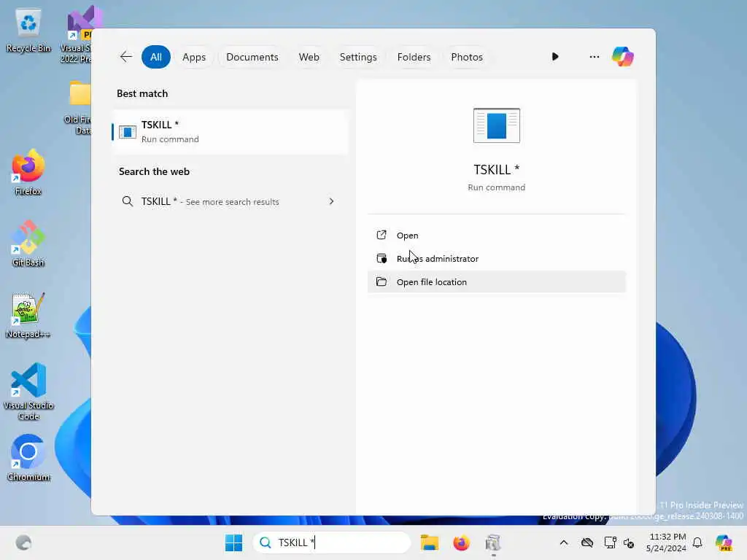This screenshot has height=560, width=747.
Task: Open the three-dot options menu
Action: point(594,57)
